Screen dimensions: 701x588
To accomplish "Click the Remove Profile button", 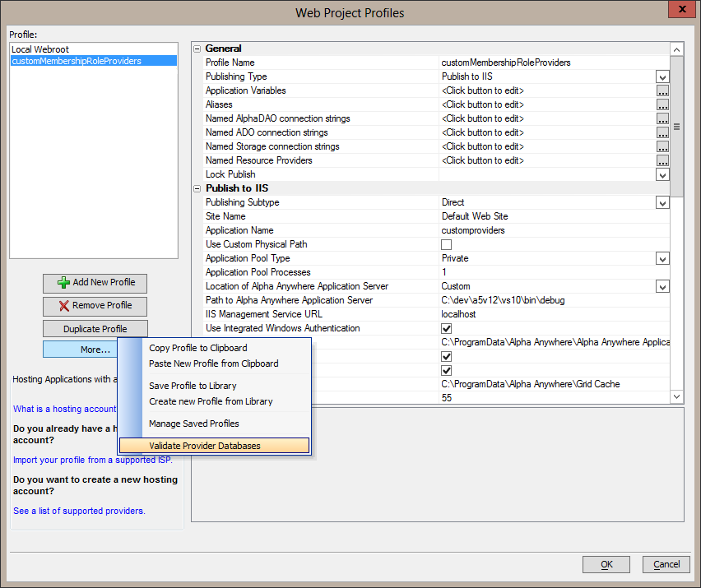I will pos(95,306).
